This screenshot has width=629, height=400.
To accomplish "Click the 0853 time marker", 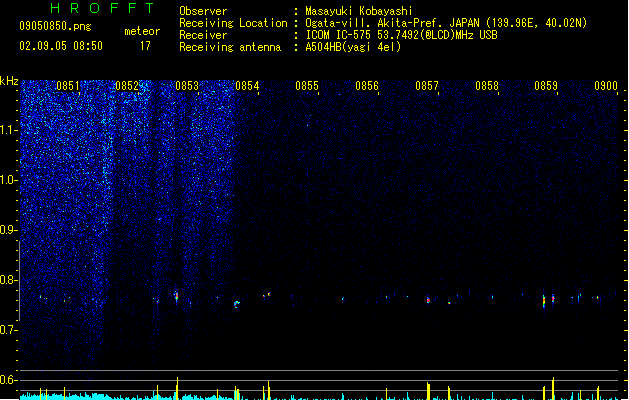I will click(187, 86).
